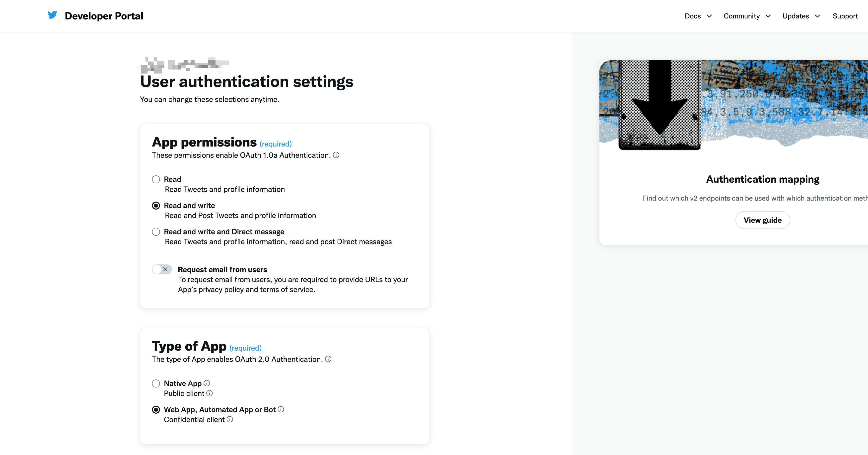Click info icon beside Public client
868x455 pixels.
210,393
